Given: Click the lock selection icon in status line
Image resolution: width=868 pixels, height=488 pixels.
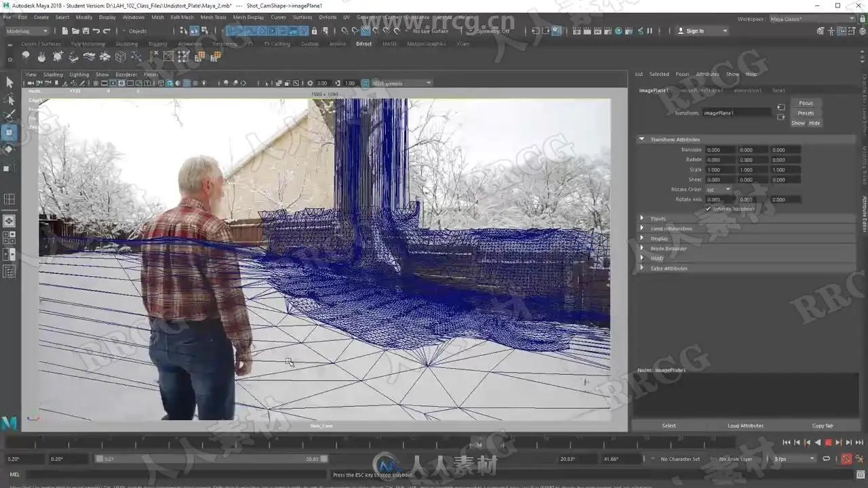Looking at the screenshot, I should pyautogui.click(x=314, y=30).
